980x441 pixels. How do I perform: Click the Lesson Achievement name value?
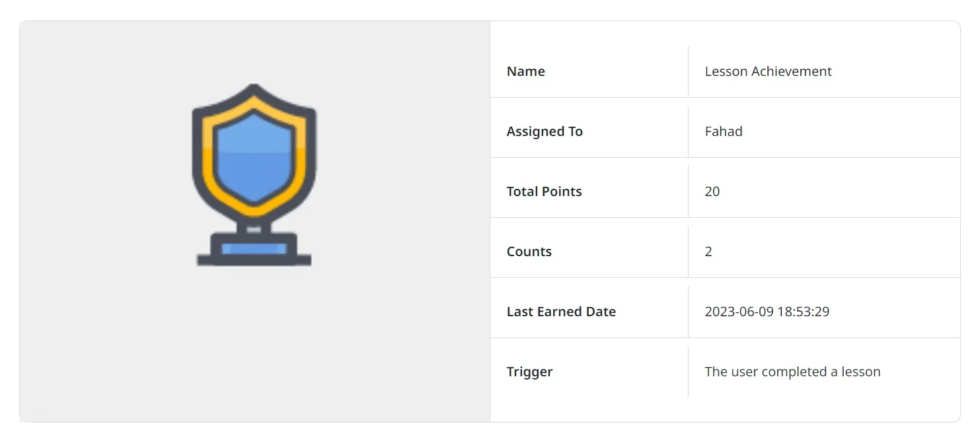click(768, 71)
